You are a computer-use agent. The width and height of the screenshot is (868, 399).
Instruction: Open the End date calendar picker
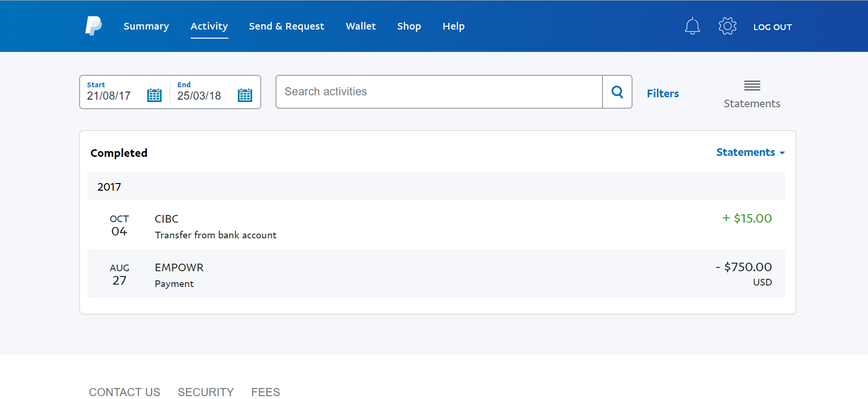[245, 95]
